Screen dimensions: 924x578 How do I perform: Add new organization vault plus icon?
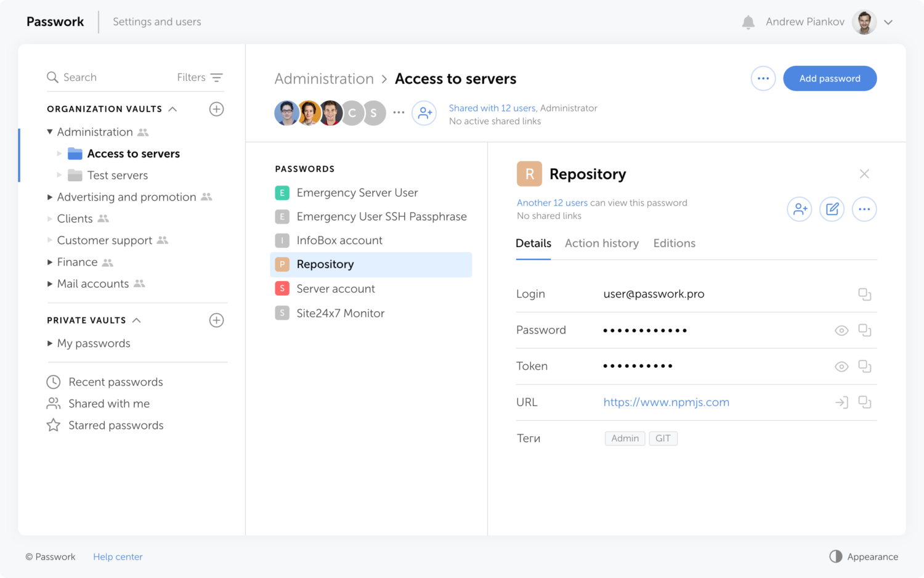[x=216, y=109]
